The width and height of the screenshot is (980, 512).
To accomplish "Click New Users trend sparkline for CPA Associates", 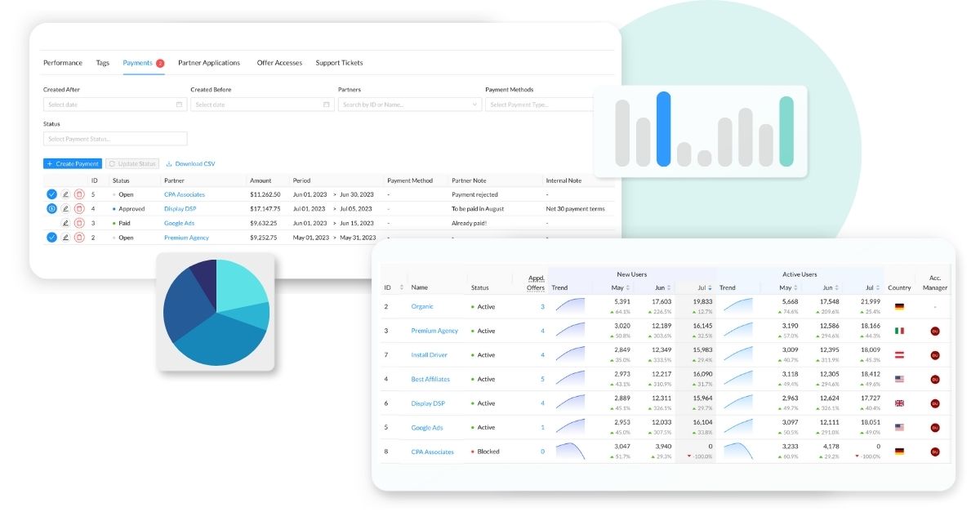I will pyautogui.click(x=570, y=452).
